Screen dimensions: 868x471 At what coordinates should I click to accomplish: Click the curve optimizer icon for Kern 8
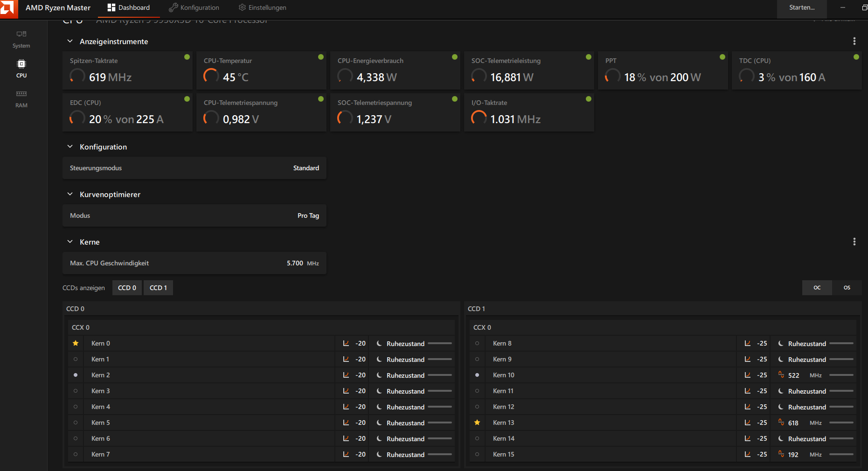[x=748, y=343]
